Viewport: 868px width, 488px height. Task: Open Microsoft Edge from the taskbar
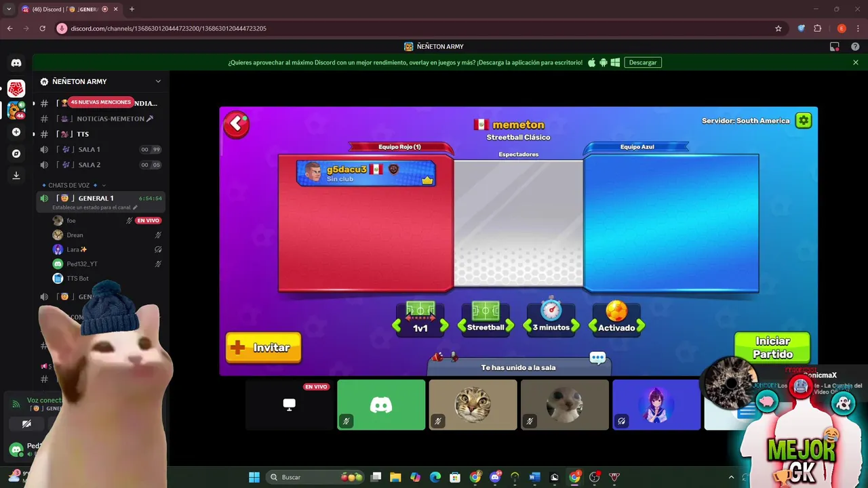[x=435, y=477]
